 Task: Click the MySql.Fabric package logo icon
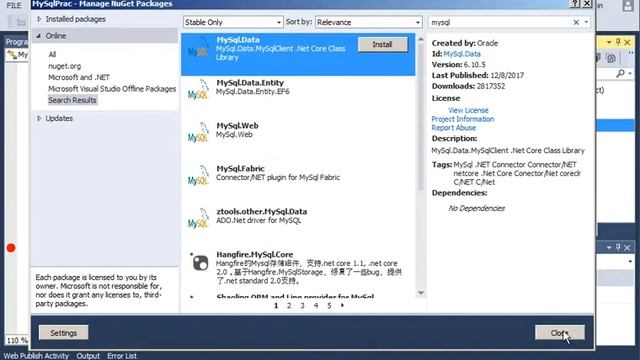198,176
